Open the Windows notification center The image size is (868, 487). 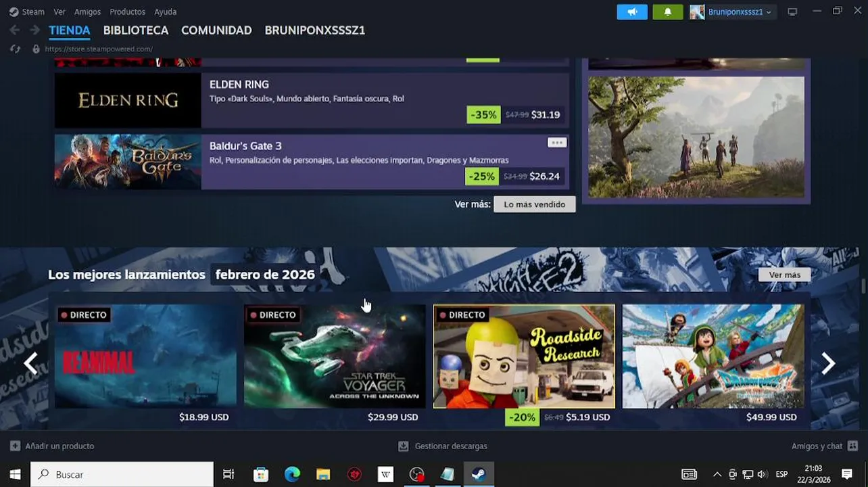(847, 474)
